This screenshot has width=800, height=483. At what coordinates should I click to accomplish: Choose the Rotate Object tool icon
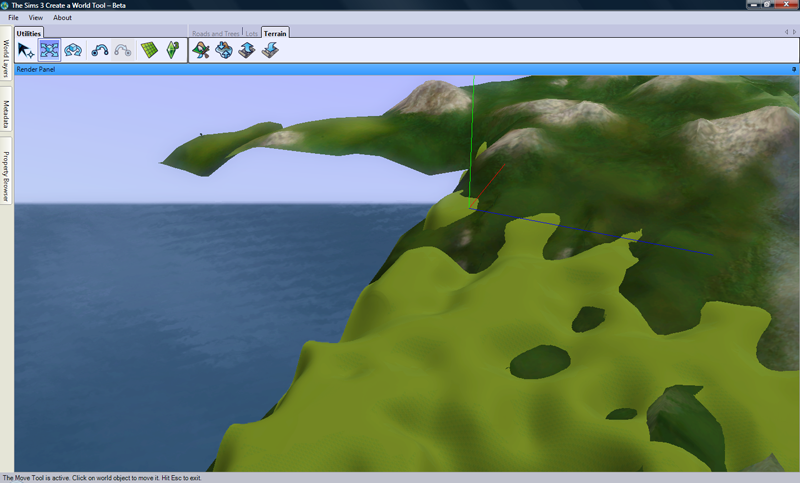tap(73, 50)
